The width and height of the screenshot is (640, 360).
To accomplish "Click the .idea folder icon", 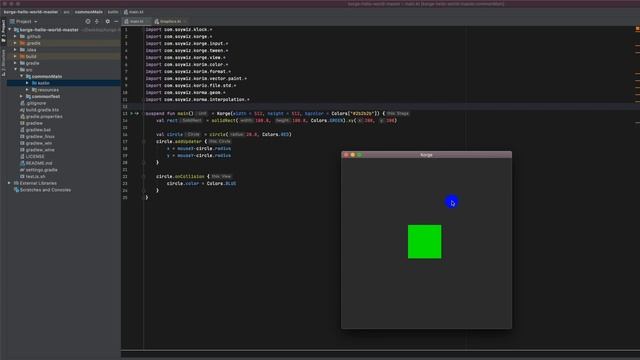I will (22, 50).
